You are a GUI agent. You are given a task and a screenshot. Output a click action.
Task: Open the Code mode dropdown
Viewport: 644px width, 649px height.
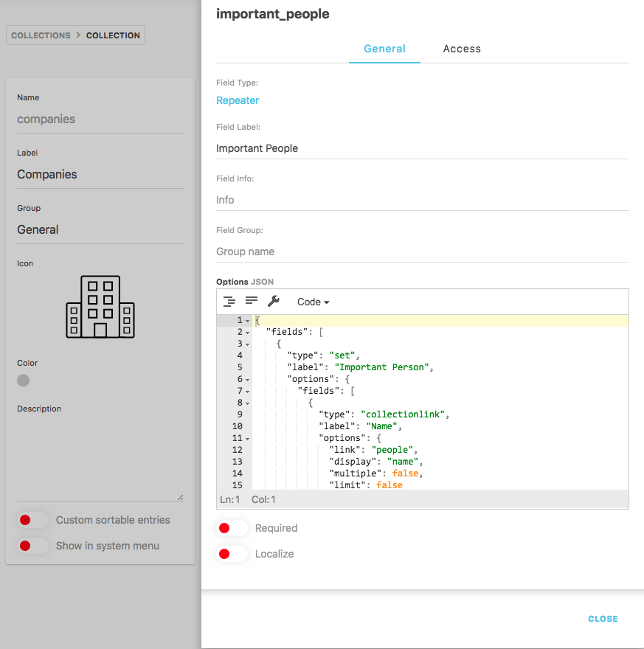[313, 302]
